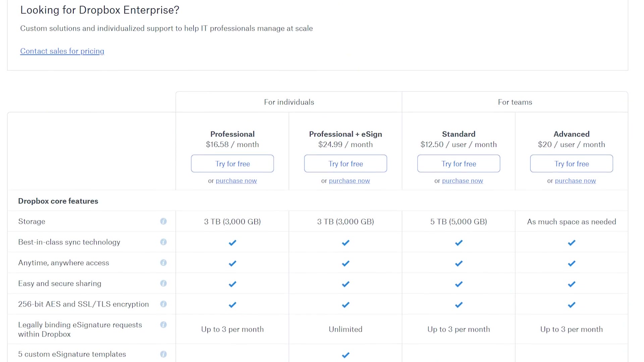Click Professional sync technology checkmark
This screenshot has height=362, width=644.
pos(232,243)
